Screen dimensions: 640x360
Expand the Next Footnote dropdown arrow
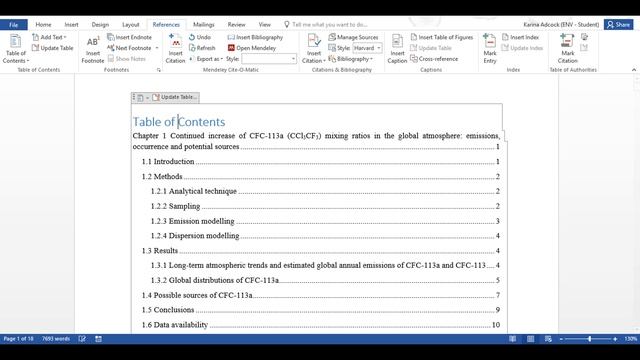[x=157, y=48]
